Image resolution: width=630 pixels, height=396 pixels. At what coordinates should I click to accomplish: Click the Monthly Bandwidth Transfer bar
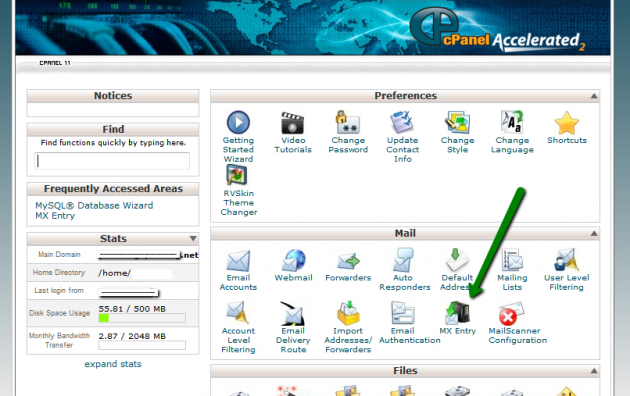pyautogui.click(x=142, y=345)
